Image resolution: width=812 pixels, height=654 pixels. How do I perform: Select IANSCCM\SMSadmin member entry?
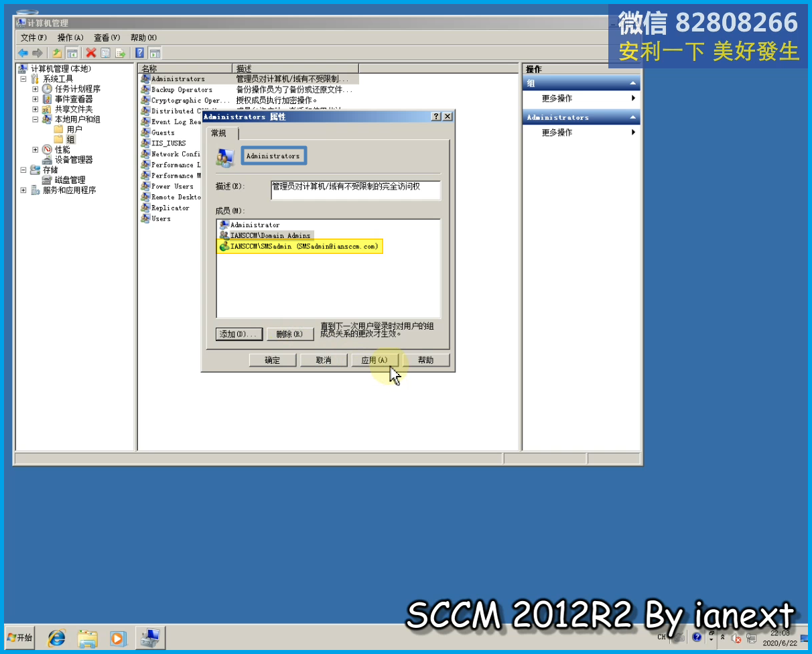[299, 246]
